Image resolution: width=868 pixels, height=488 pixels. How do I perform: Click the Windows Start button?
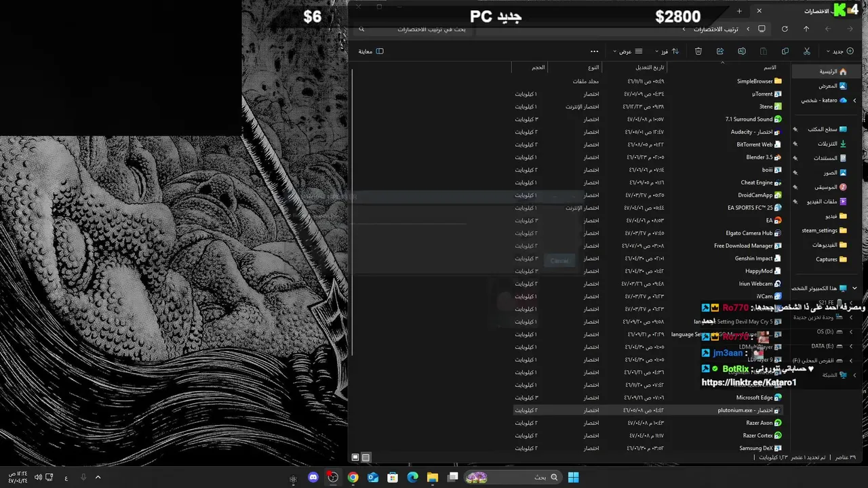573,477
